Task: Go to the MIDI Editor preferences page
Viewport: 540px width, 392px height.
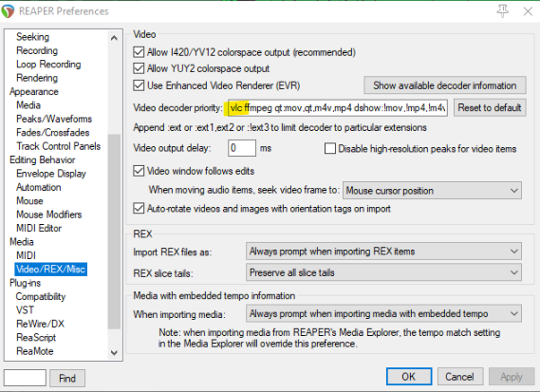Action: pyautogui.click(x=39, y=228)
